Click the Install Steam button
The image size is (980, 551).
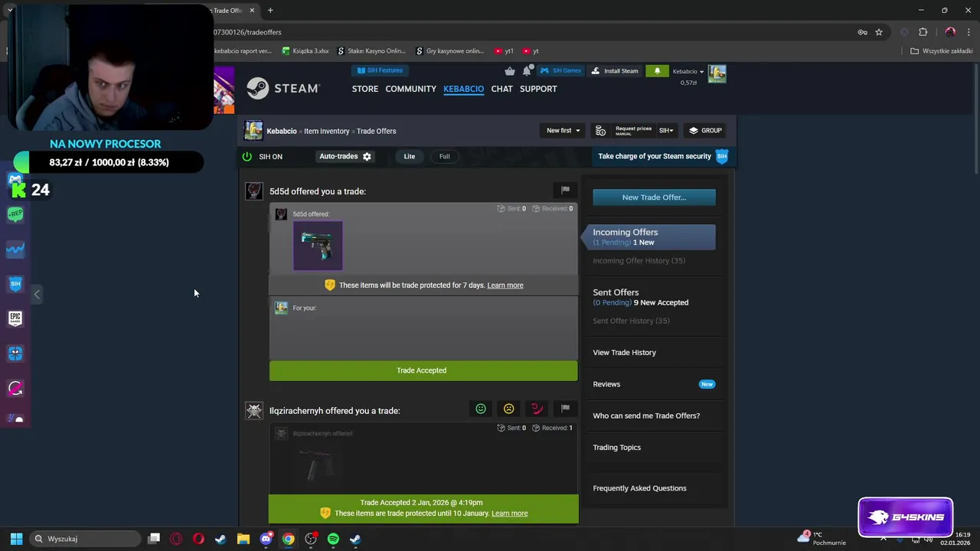[x=615, y=70]
